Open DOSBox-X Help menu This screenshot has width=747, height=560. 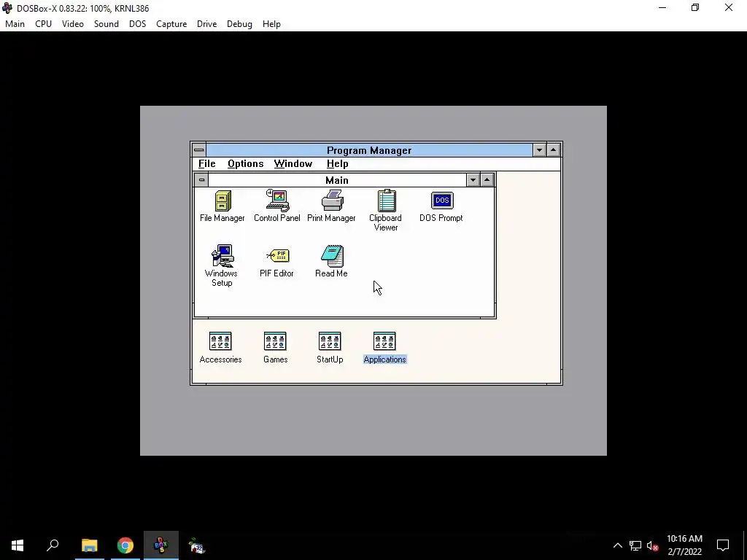pos(271,24)
